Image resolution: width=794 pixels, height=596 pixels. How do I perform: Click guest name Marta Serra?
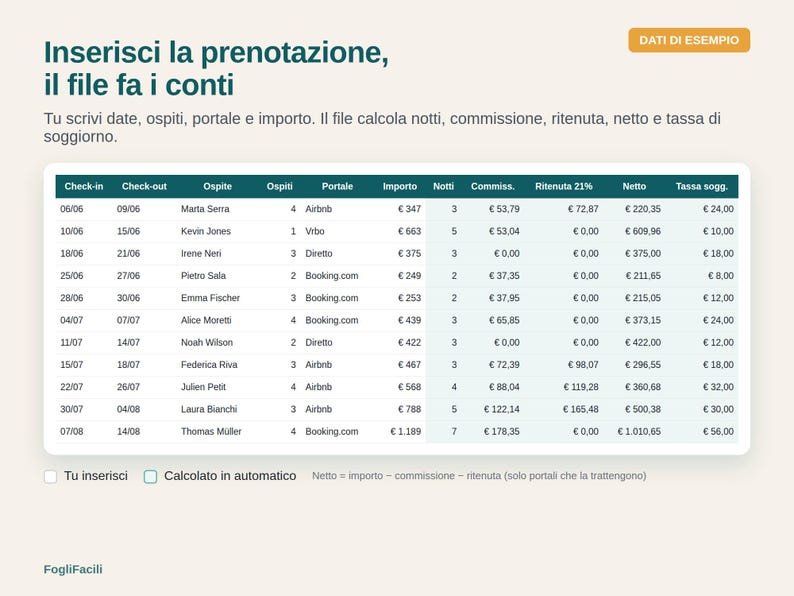click(x=205, y=209)
